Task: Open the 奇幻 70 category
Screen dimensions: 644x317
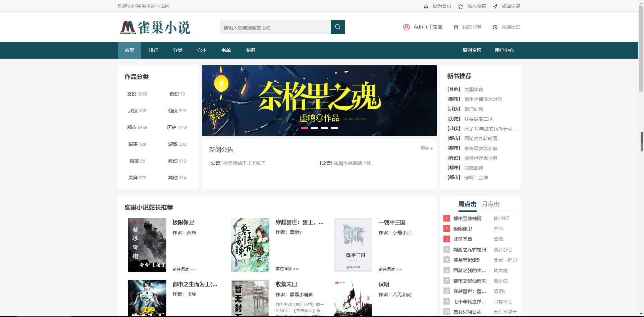Action: (x=177, y=94)
